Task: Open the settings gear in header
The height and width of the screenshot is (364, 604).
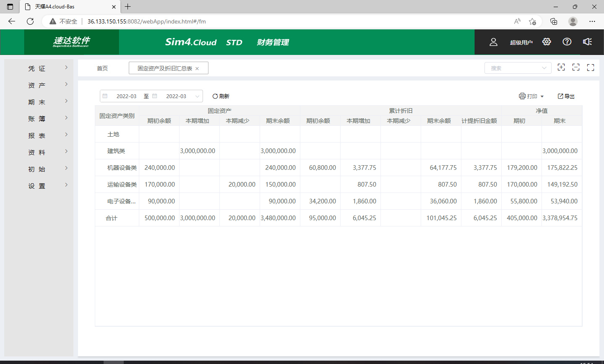Action: pos(547,42)
